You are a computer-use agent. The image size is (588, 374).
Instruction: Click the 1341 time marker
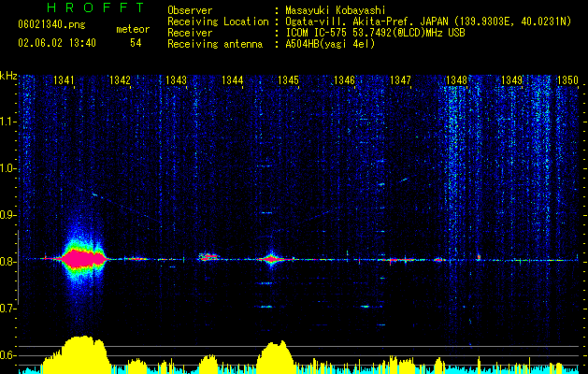tap(64, 80)
